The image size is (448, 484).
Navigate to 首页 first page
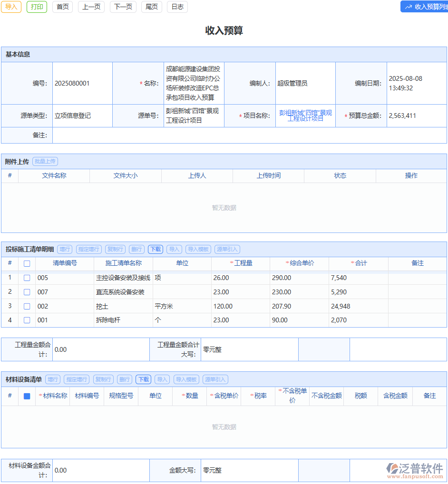pos(62,7)
